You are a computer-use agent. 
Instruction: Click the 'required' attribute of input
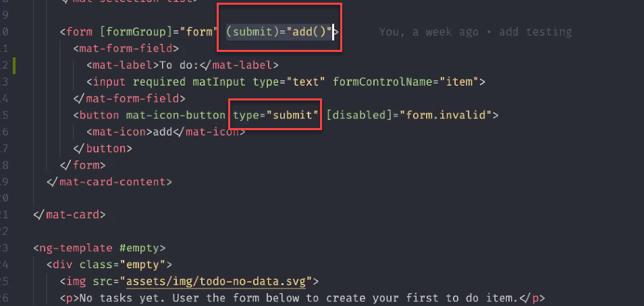(159, 82)
